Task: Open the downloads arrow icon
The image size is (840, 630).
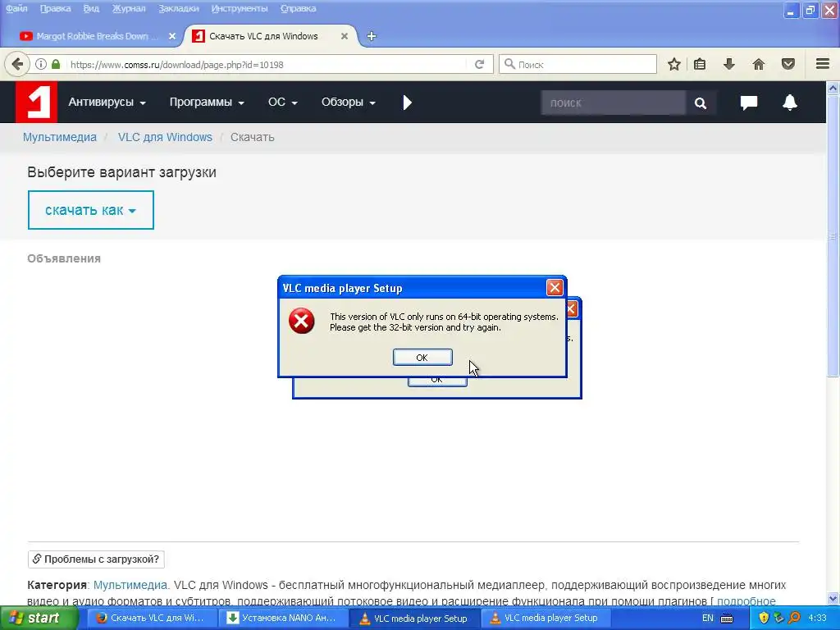Action: [728, 64]
